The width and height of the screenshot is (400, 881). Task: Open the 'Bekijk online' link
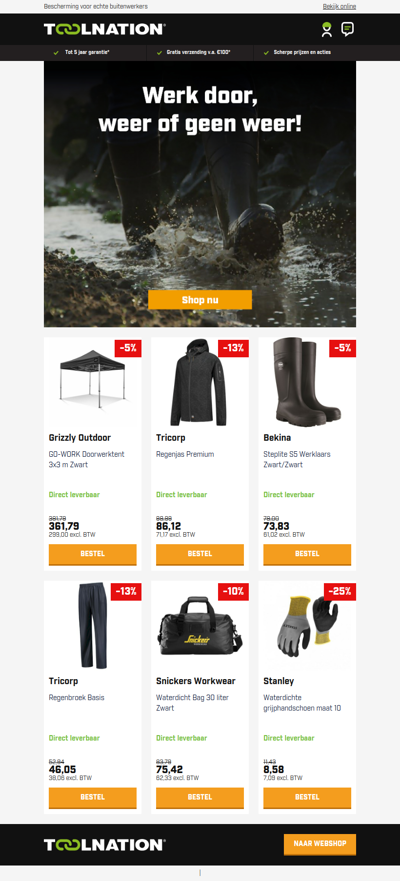(x=339, y=7)
